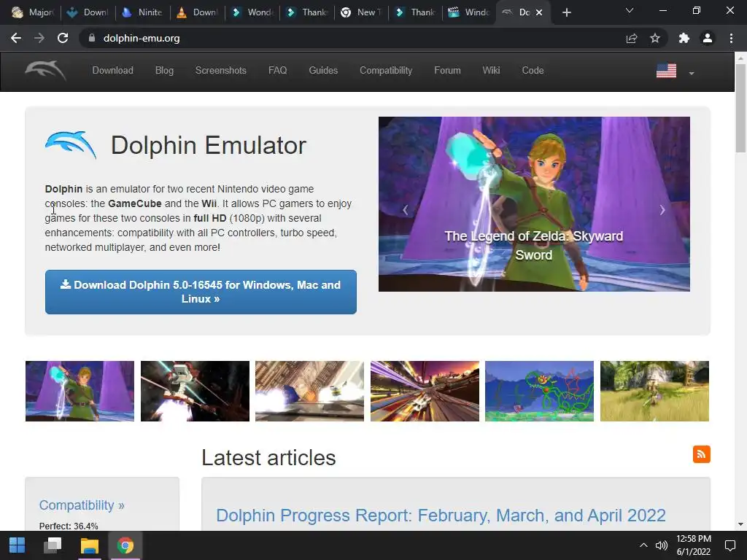Switch to the Wond tab
Viewport: 747px width, 560px height.
click(x=252, y=12)
